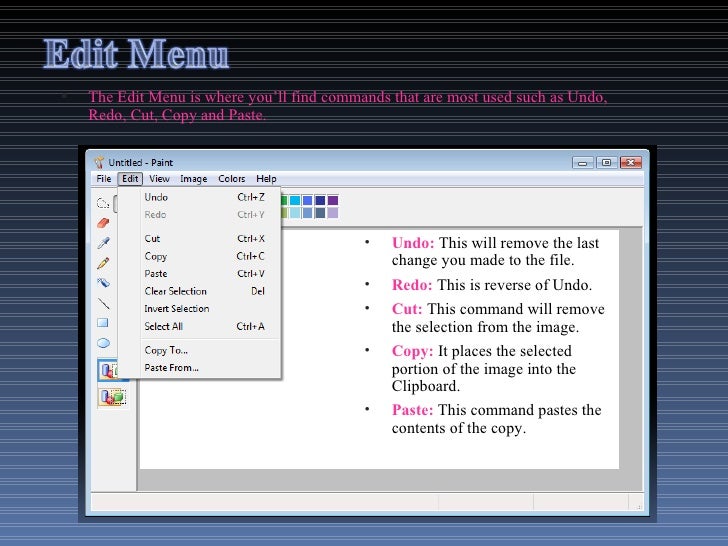Viewport: 728px width, 546px height.
Task: Pick the bright blue color swatch
Action: tap(307, 201)
